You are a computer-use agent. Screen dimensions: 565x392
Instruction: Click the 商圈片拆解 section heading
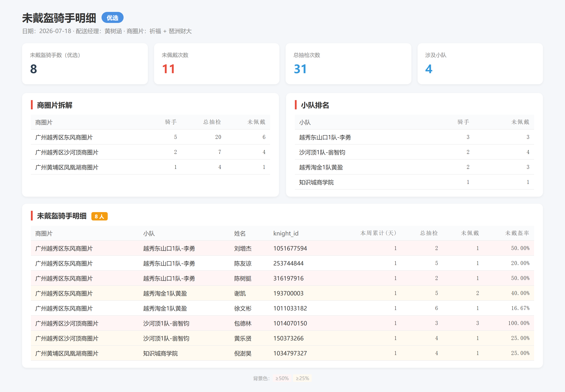click(55, 105)
